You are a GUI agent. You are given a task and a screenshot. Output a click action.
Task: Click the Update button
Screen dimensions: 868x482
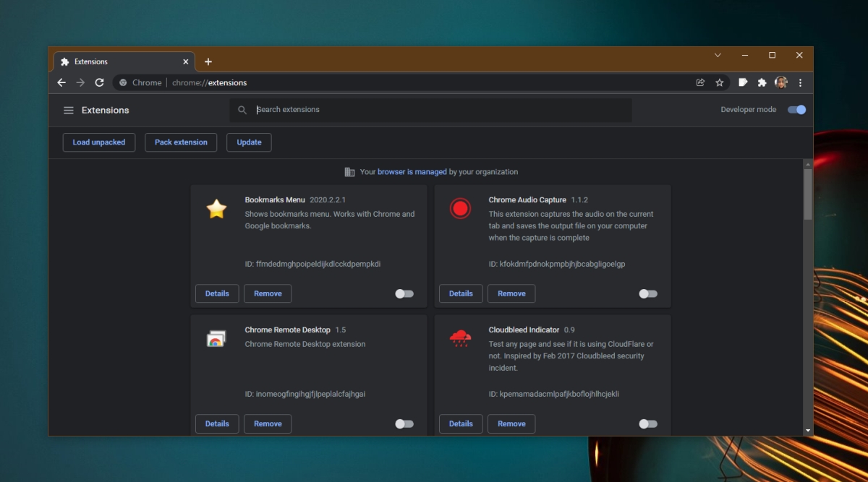tap(249, 142)
